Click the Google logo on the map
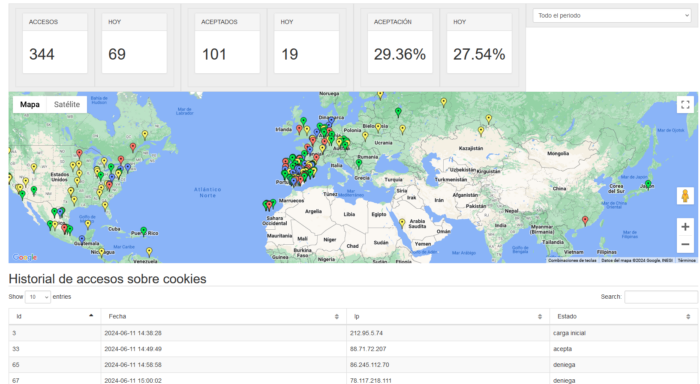This screenshot has width=700, height=384. pos(25,257)
